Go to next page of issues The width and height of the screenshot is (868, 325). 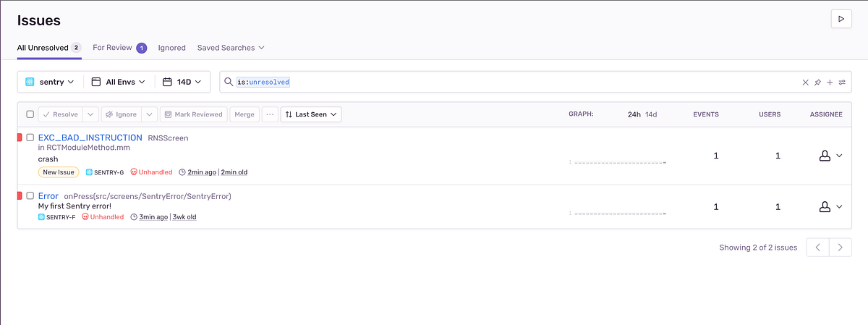(840, 248)
